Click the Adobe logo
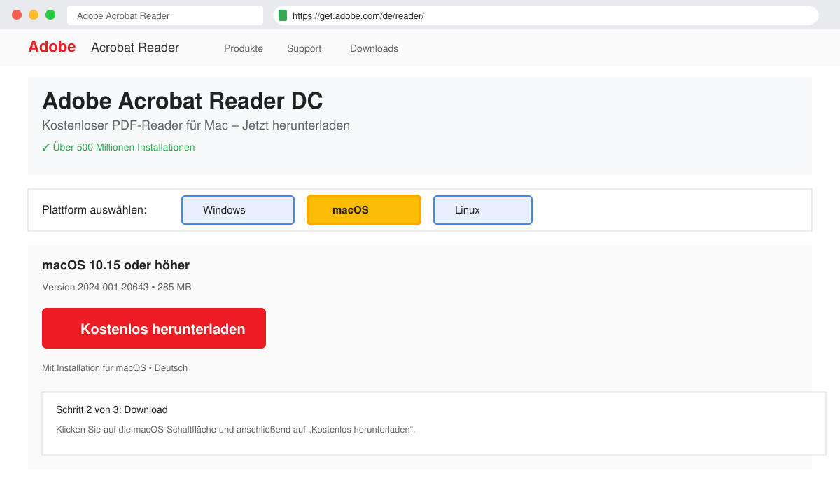 [52, 47]
